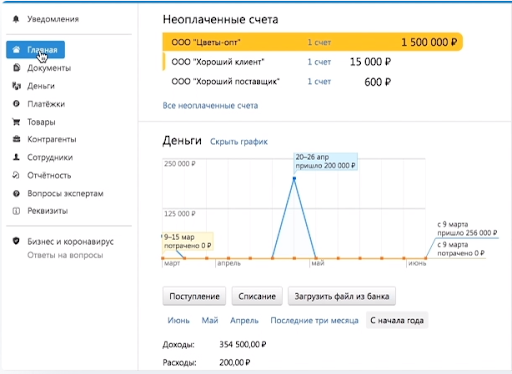Screen dimensions: 512x374
Task: Click Загрузить файл из банка button
Action: tap(342, 296)
